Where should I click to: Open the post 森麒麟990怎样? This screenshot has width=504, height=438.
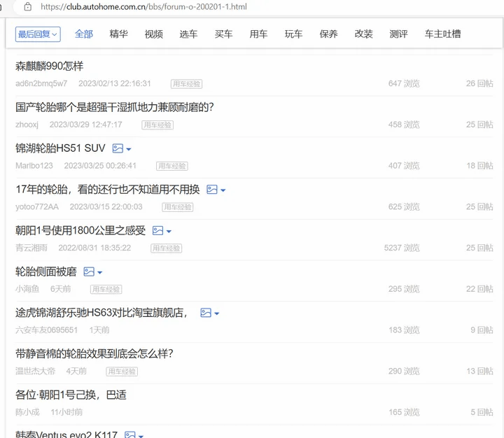[50, 66]
